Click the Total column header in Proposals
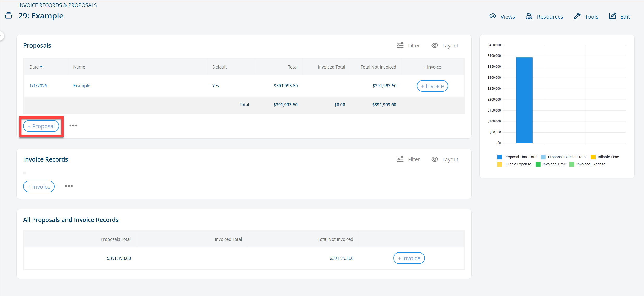 (x=292, y=67)
